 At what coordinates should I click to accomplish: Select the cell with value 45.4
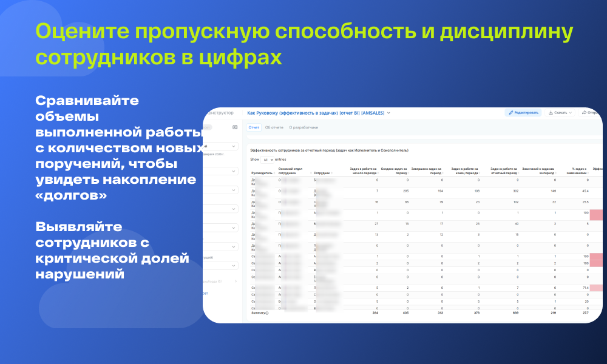tap(585, 190)
